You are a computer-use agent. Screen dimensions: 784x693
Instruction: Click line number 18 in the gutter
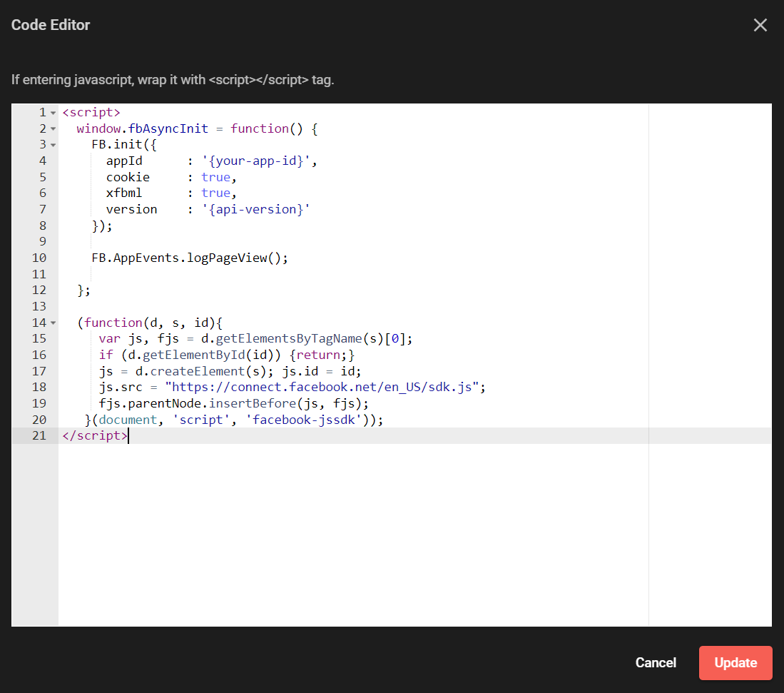[39, 387]
